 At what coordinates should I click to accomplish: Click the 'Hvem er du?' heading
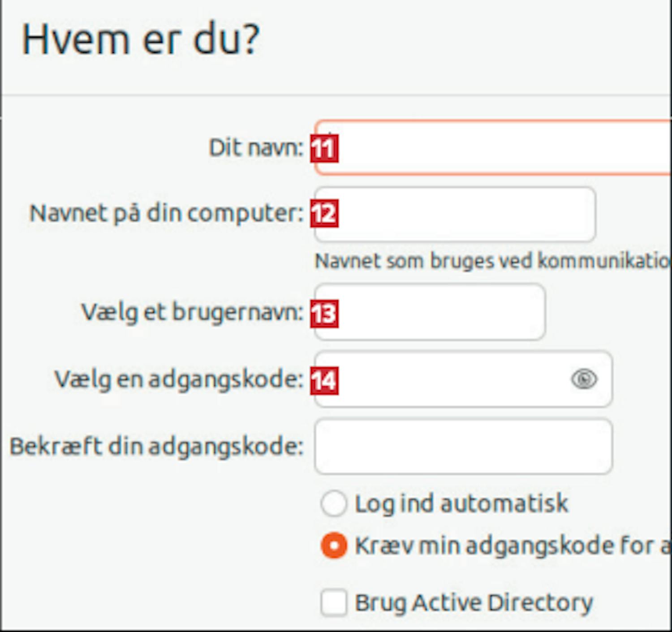[141, 40]
